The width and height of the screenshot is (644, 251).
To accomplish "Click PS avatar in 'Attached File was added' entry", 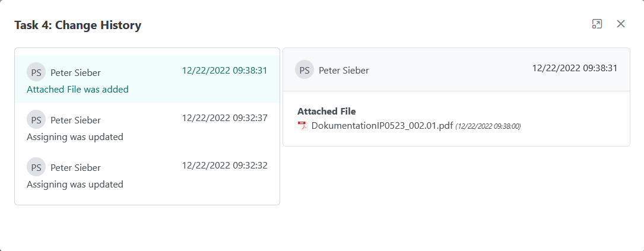I will coord(36,72).
